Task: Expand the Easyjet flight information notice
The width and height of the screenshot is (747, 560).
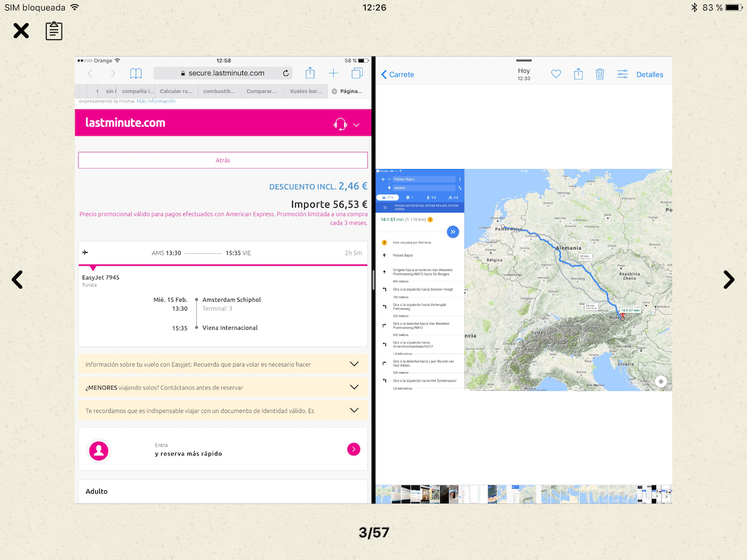Action: tap(354, 364)
